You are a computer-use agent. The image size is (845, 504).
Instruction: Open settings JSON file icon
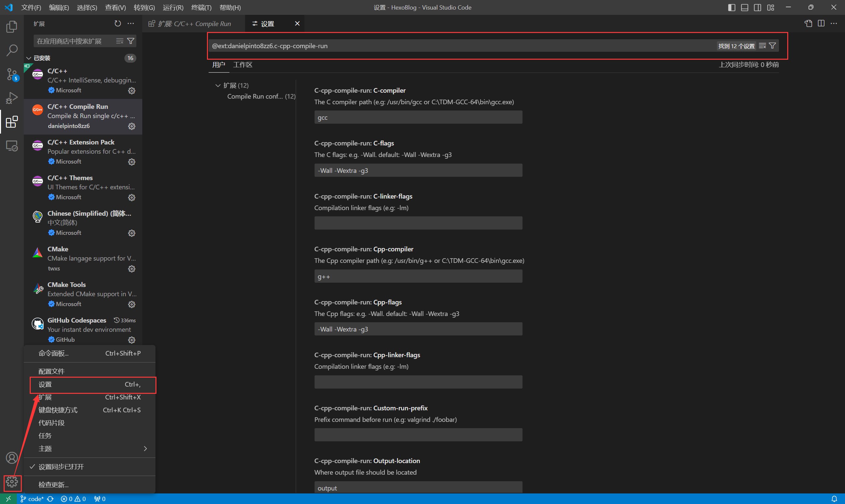(x=808, y=23)
